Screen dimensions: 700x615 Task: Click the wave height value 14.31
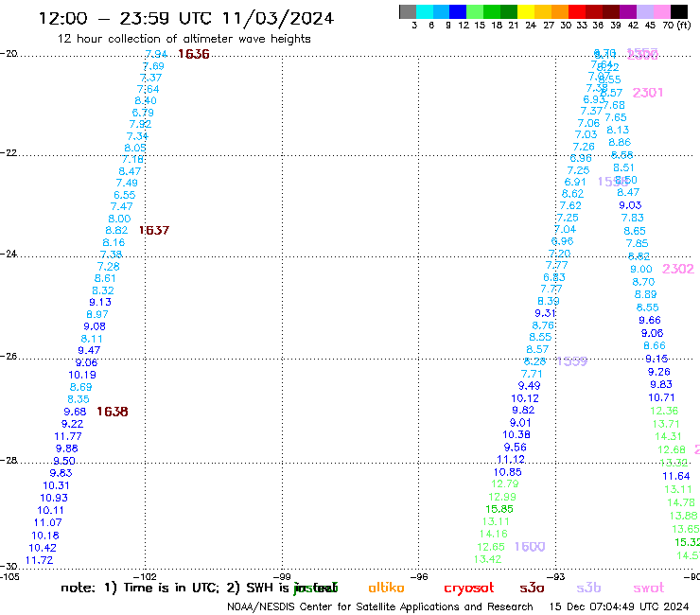[x=668, y=436]
